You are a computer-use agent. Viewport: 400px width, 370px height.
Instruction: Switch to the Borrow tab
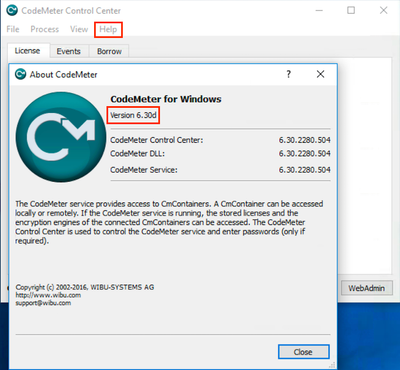click(109, 51)
